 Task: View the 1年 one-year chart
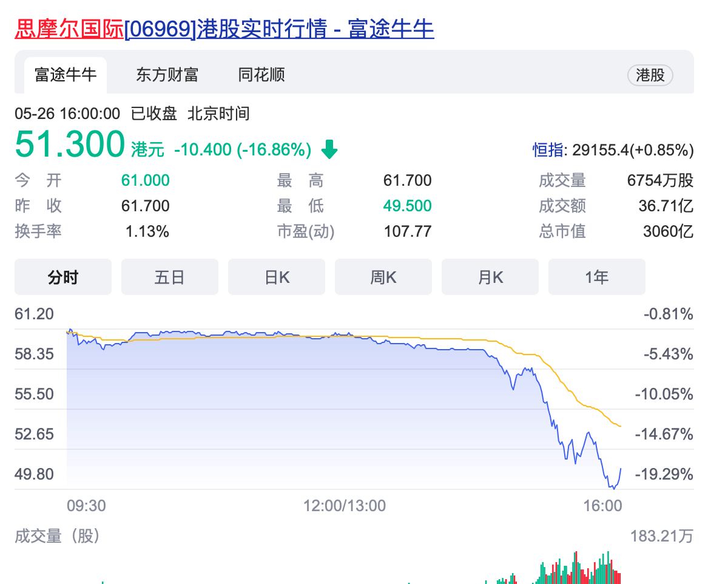tap(597, 277)
